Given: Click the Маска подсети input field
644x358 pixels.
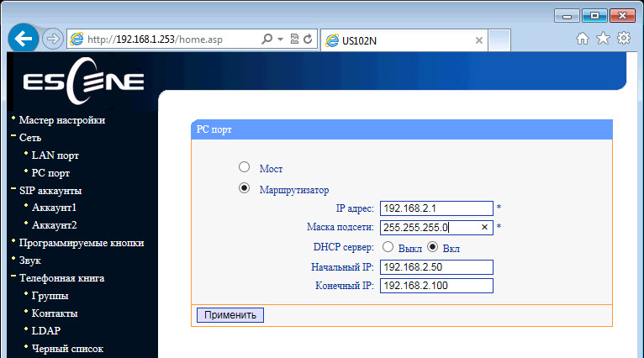Looking at the screenshot, I should [436, 228].
